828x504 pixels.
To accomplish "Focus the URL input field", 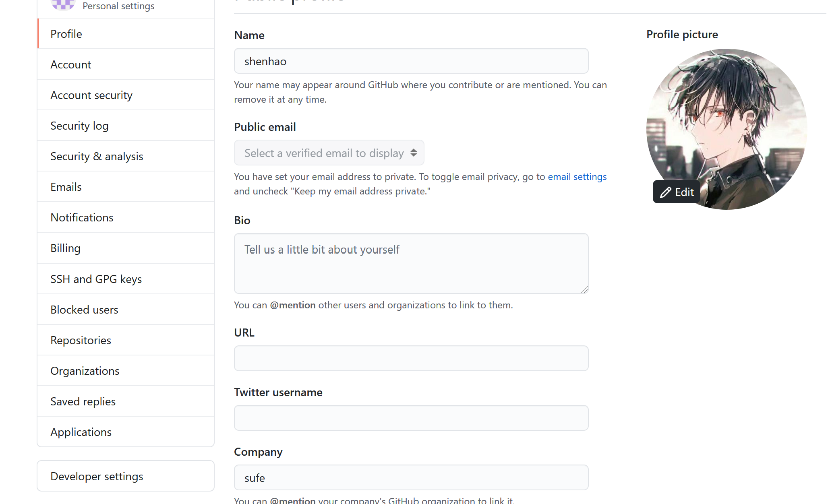I will coord(411,358).
